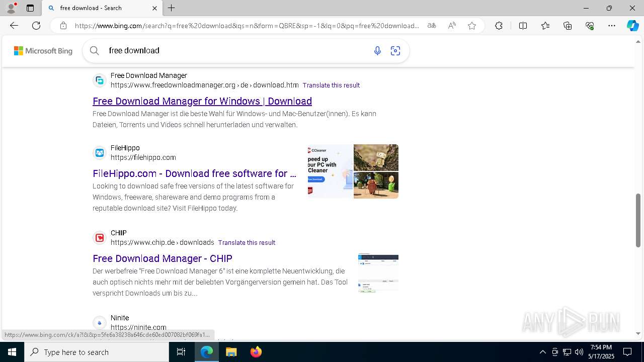Click the address bar URL

point(247,26)
